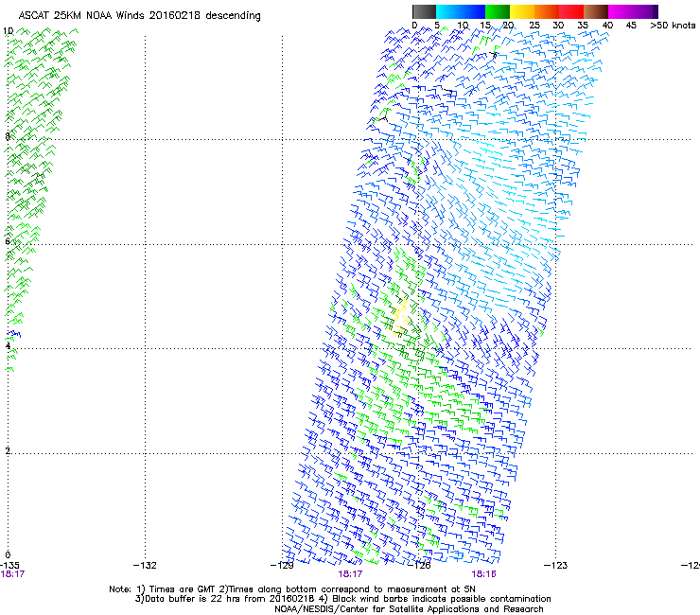
Task: Click the legend value '45'
Action: click(x=631, y=26)
